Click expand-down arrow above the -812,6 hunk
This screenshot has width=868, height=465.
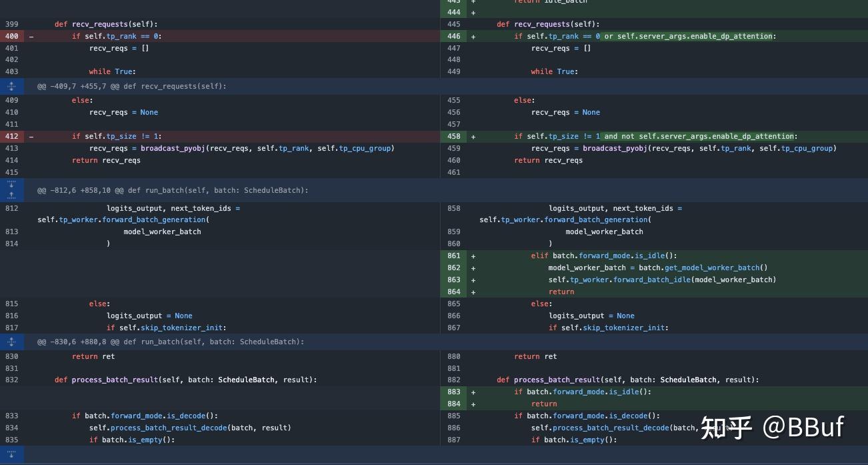tap(11, 183)
